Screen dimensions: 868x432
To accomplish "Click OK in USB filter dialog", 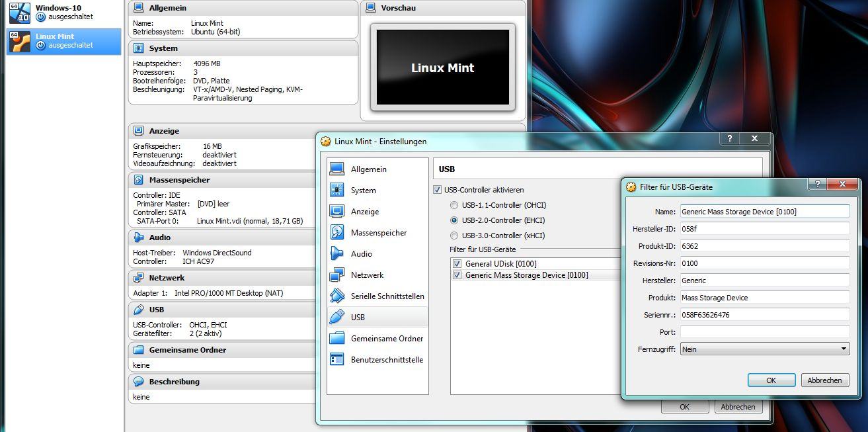I will pos(771,380).
